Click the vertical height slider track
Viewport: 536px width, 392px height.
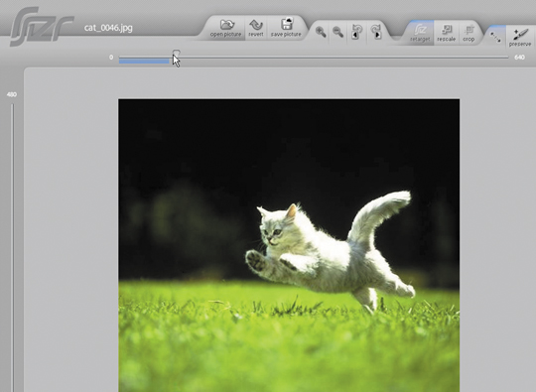point(13,247)
